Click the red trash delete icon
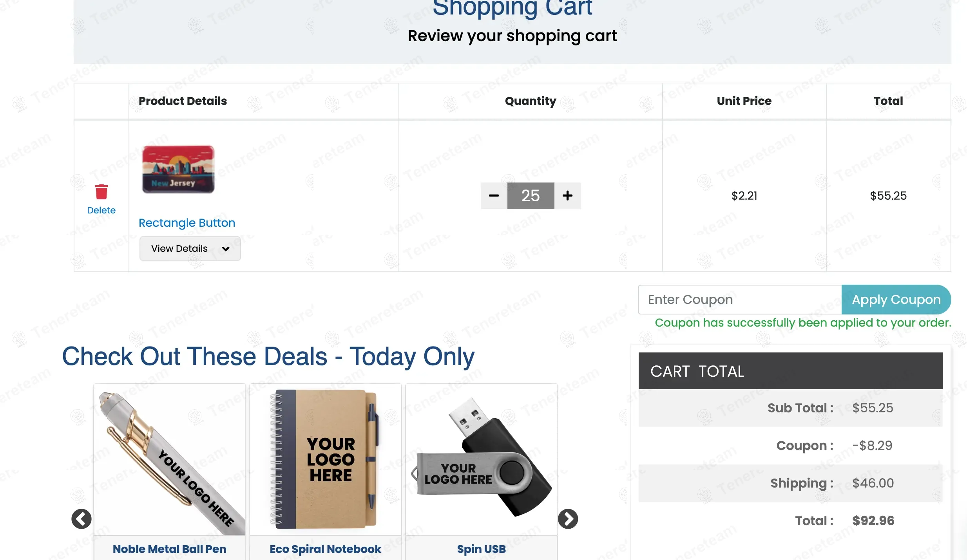 (101, 192)
